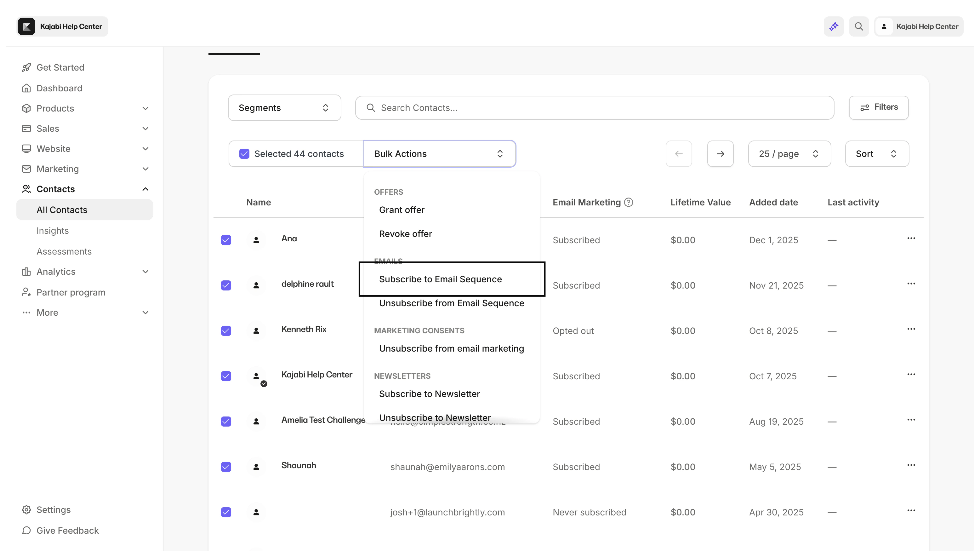The width and height of the screenshot is (980, 557).
Task: Click the Partner program sidebar icon
Action: coord(26,292)
